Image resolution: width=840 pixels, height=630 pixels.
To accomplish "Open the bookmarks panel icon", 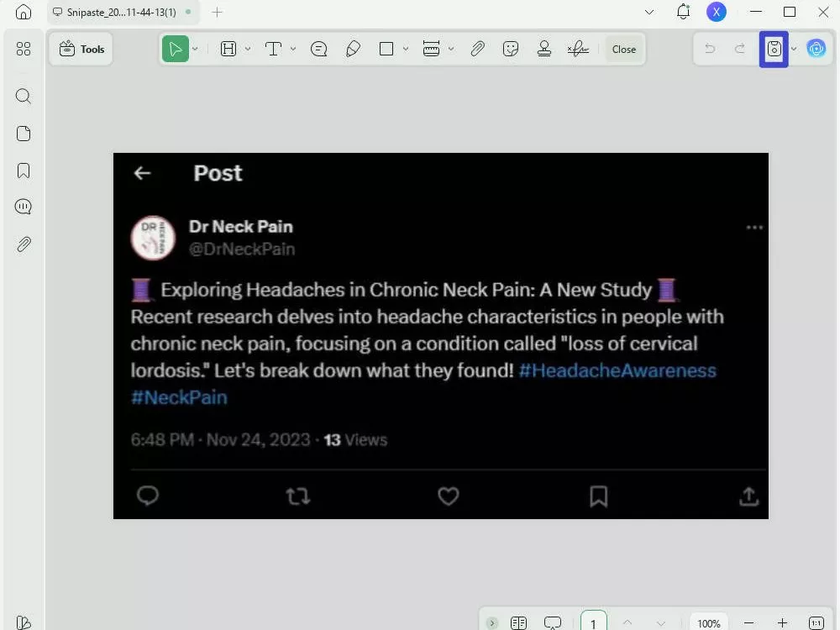I will tap(23, 169).
